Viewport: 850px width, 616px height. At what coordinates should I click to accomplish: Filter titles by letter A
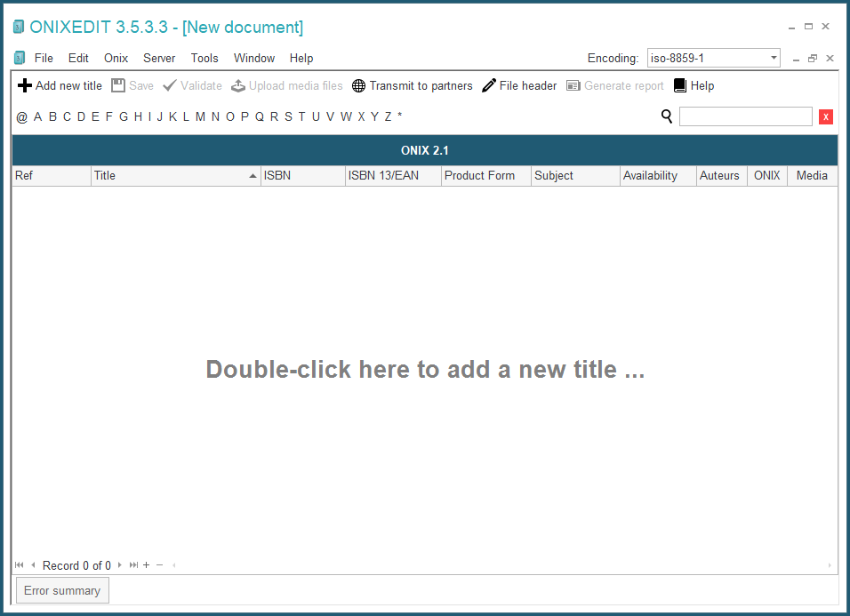(x=37, y=116)
